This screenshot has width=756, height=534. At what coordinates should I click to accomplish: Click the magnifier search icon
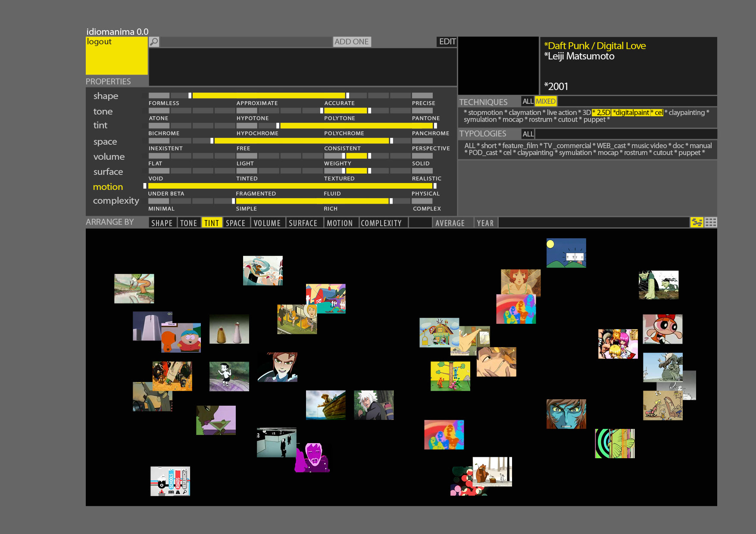tap(154, 42)
